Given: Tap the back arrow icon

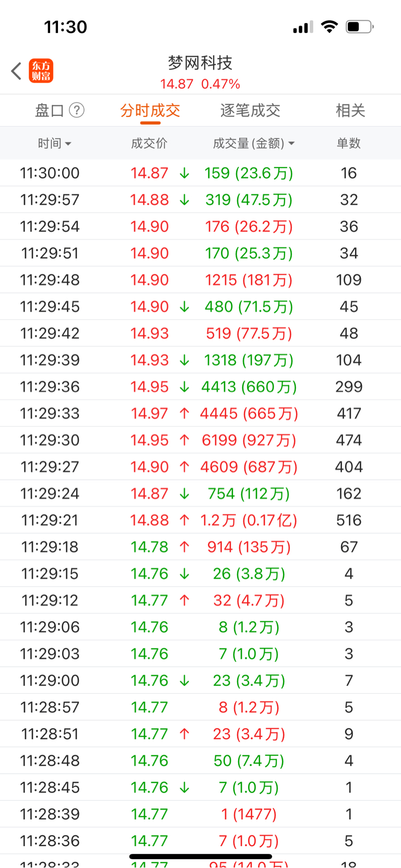Looking at the screenshot, I should 16,71.
